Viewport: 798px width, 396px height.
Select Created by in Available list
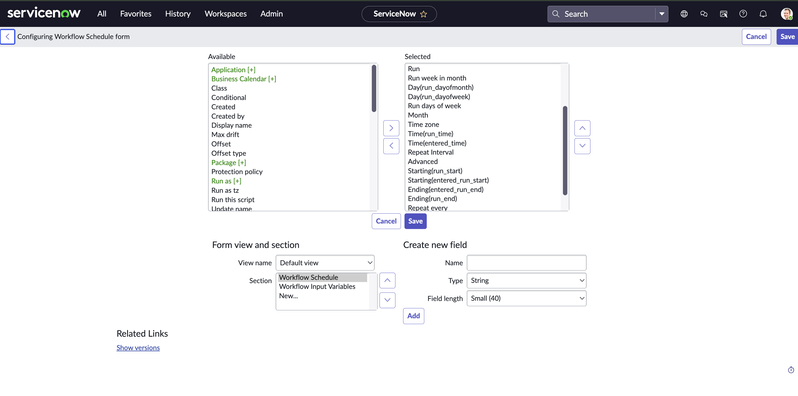pos(228,116)
